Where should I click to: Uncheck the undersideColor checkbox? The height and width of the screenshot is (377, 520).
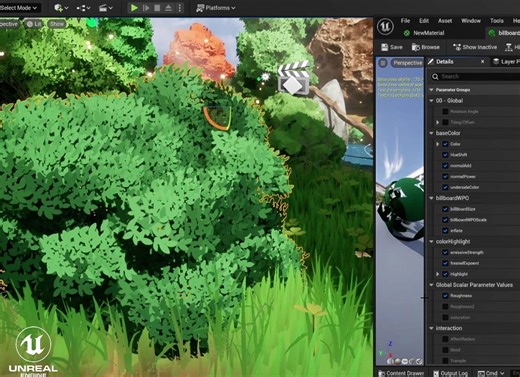point(445,187)
